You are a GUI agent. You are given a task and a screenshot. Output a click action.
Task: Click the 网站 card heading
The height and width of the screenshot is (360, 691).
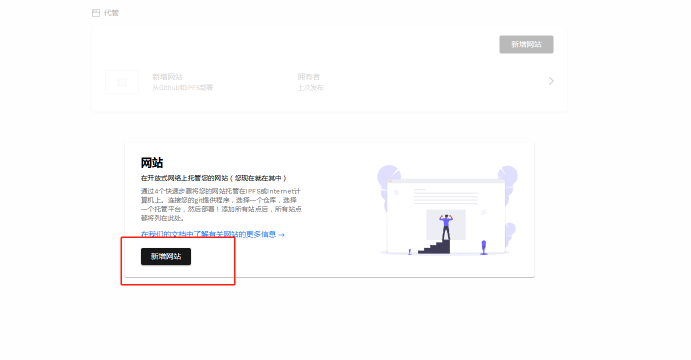click(x=152, y=163)
